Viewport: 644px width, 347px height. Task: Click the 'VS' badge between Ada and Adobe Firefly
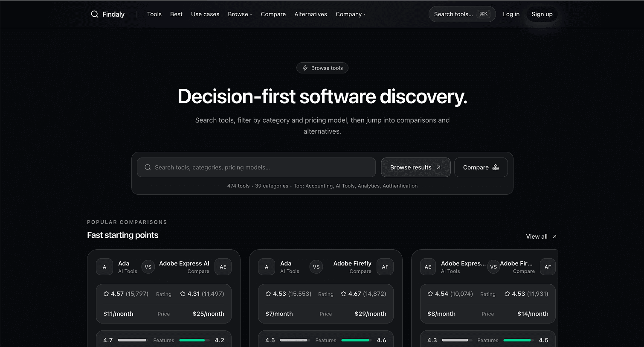coord(316,267)
